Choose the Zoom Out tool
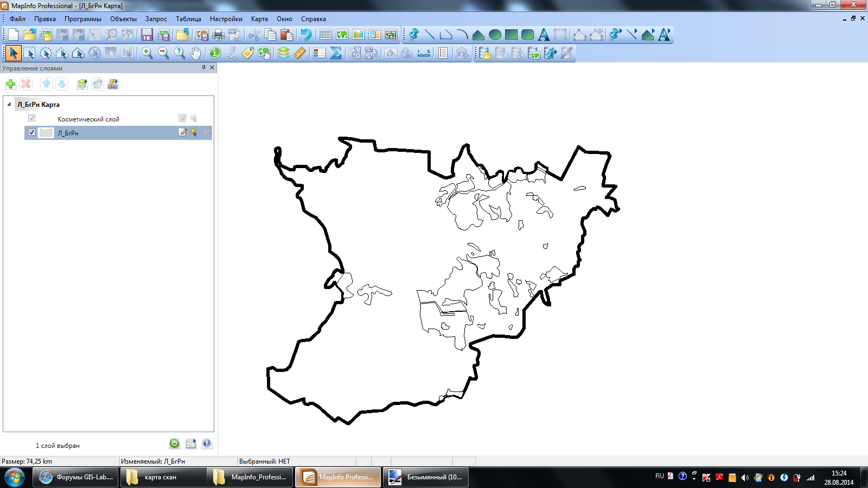This screenshot has height=488, width=868. (163, 53)
